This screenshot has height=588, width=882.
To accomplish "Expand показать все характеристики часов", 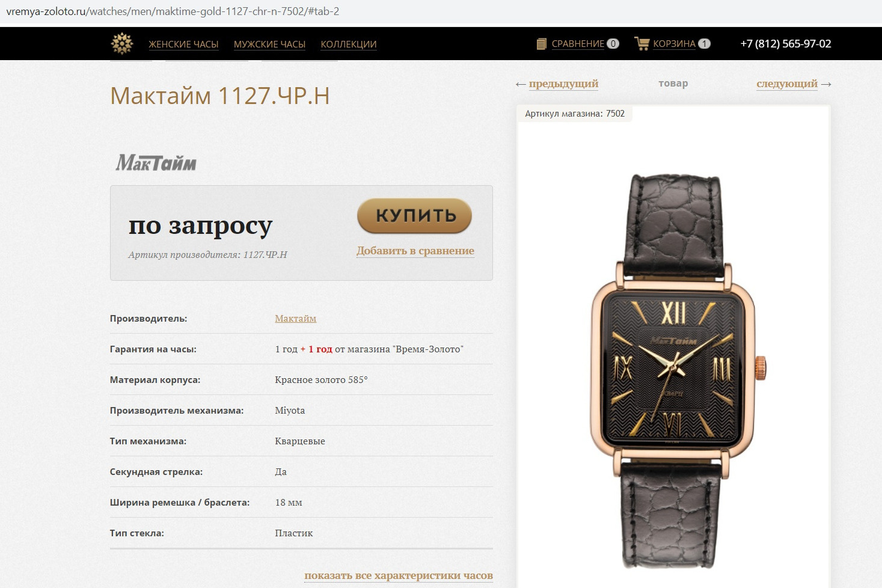I will (x=399, y=575).
